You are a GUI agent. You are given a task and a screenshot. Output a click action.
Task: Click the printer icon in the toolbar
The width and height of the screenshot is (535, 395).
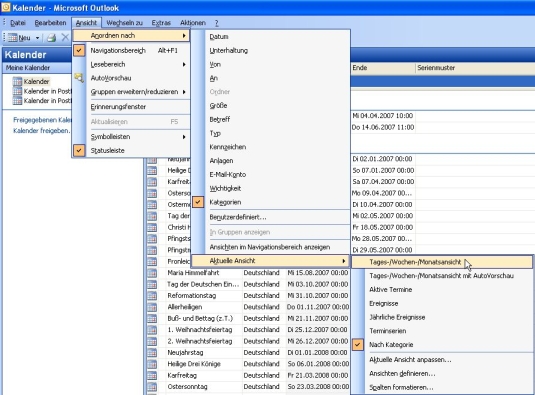(51, 38)
